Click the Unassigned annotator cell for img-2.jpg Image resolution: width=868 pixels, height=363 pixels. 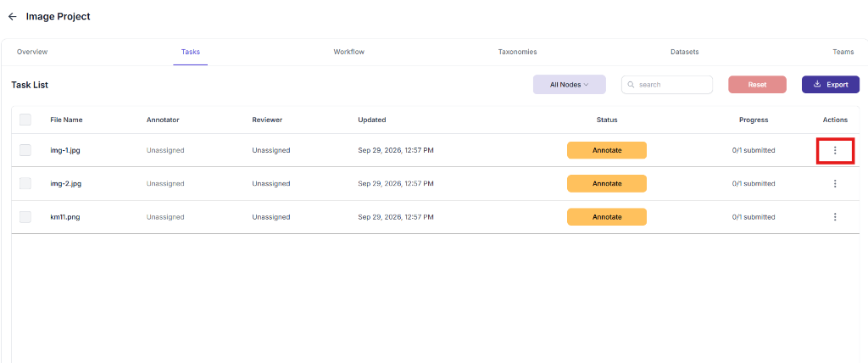(165, 183)
